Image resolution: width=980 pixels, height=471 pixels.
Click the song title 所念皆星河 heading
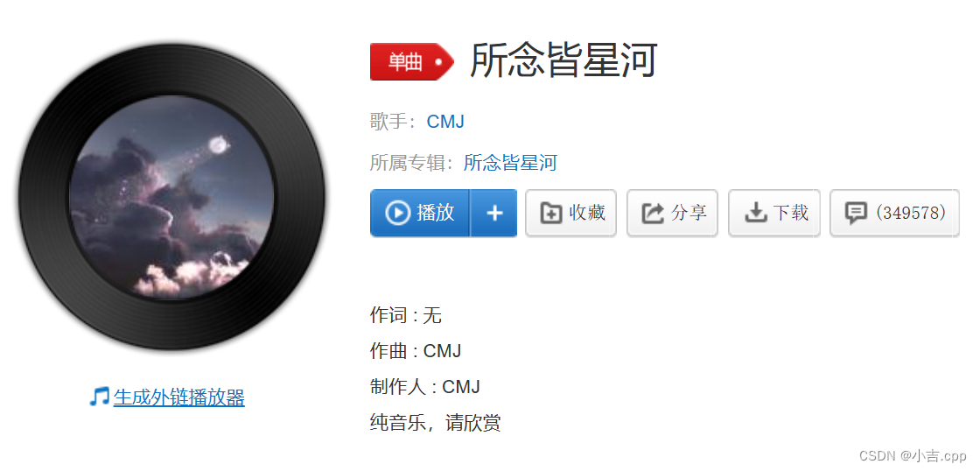[563, 60]
